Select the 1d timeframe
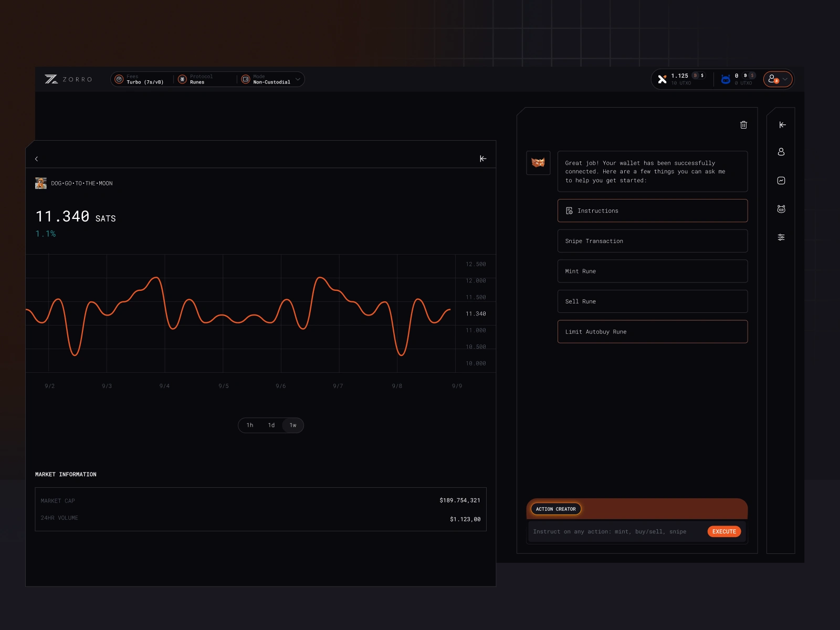 271,425
